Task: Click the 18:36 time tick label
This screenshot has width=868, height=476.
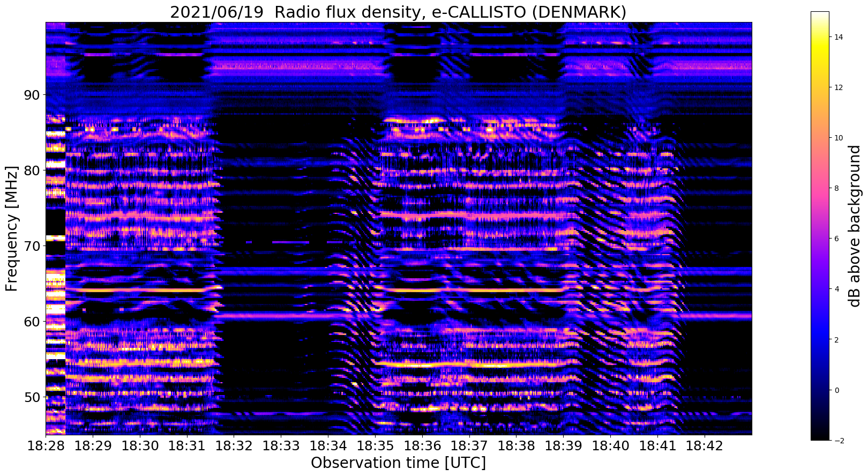Action: click(422, 445)
